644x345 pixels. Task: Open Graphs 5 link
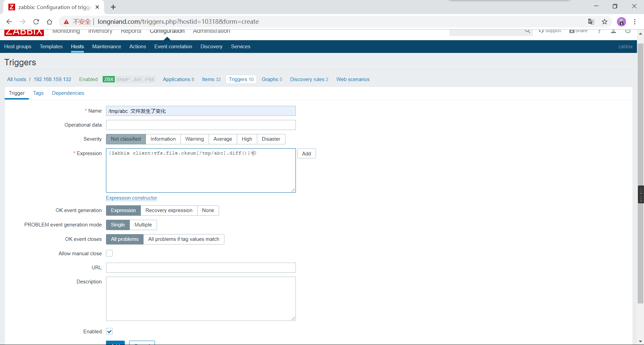[x=272, y=79]
